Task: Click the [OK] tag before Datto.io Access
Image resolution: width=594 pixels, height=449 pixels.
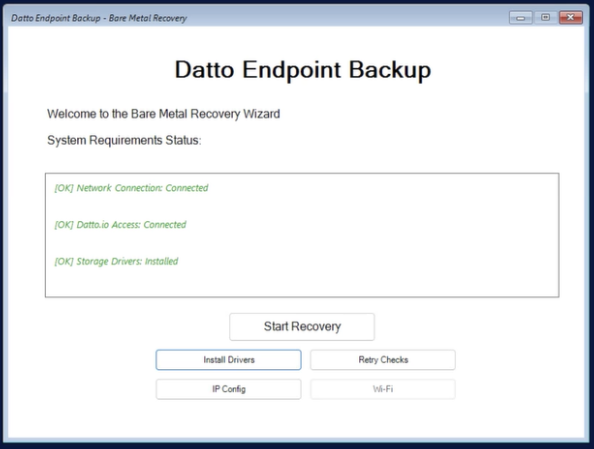Action: [x=64, y=225]
